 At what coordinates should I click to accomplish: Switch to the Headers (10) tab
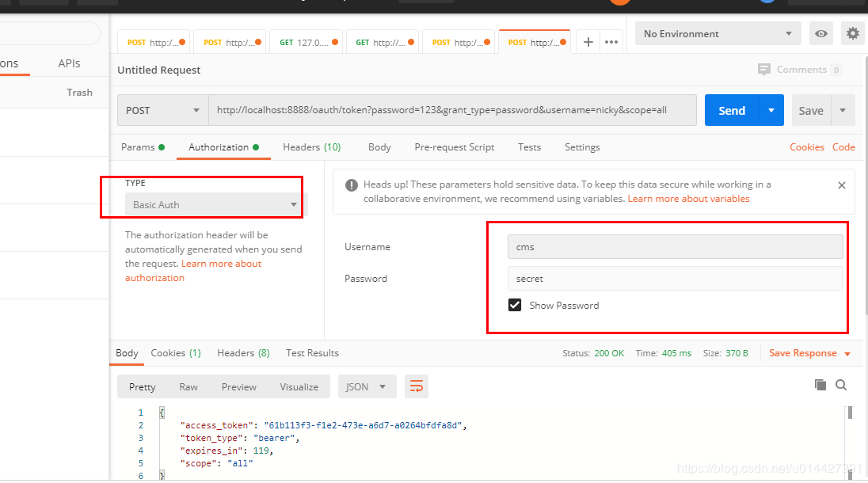tap(312, 147)
